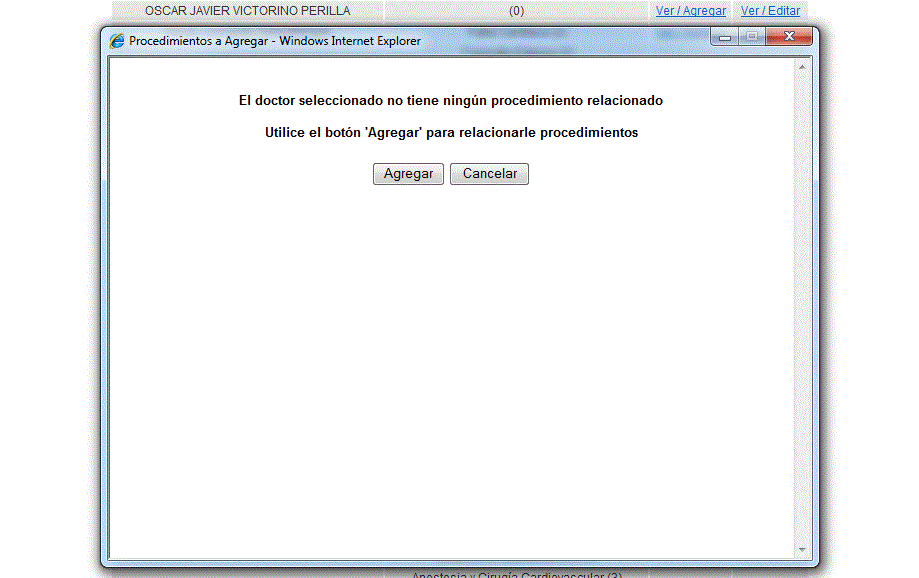The image size is (919, 578).
Task: Click the Internet Explorer icon in title bar
Action: point(117,41)
